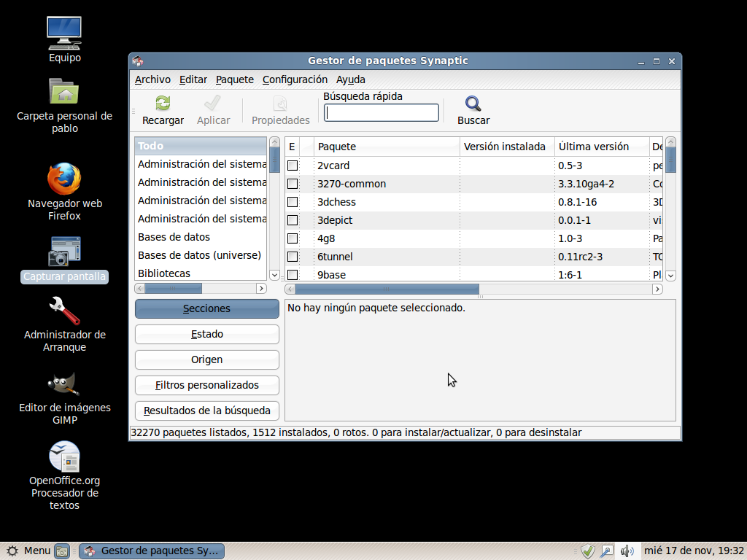Image resolution: width=747 pixels, height=560 pixels.
Task: Click package list vertical scrollbar thumb
Action: pyautogui.click(x=671, y=160)
